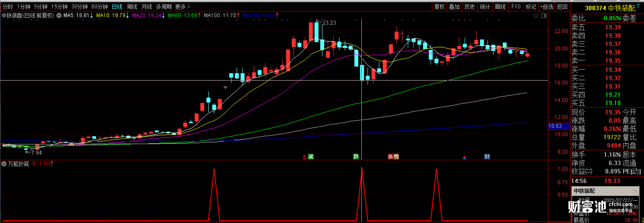This screenshot has height=223, width=644.
Task: Open F10 company info
Action: (x=516, y=7)
